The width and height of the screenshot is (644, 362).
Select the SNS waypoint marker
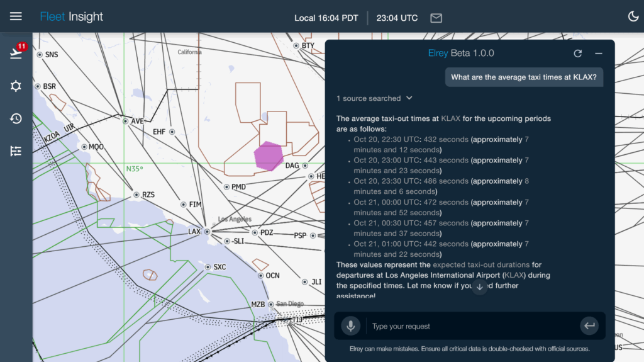[x=40, y=55]
